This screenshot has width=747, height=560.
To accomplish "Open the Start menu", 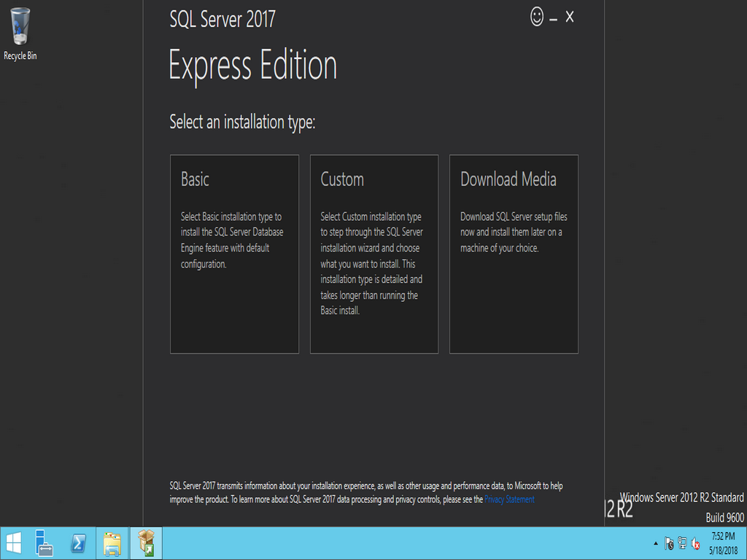I will pos(15,543).
